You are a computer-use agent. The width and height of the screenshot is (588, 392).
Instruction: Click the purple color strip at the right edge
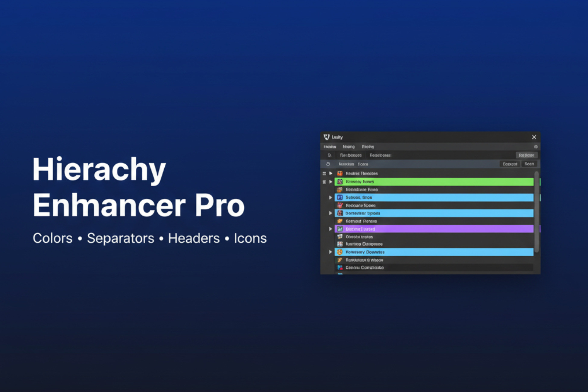coord(539,229)
